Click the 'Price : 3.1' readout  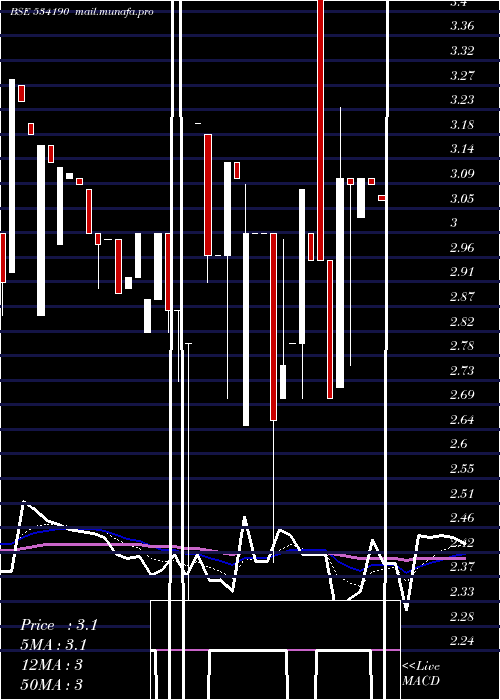[59, 625]
